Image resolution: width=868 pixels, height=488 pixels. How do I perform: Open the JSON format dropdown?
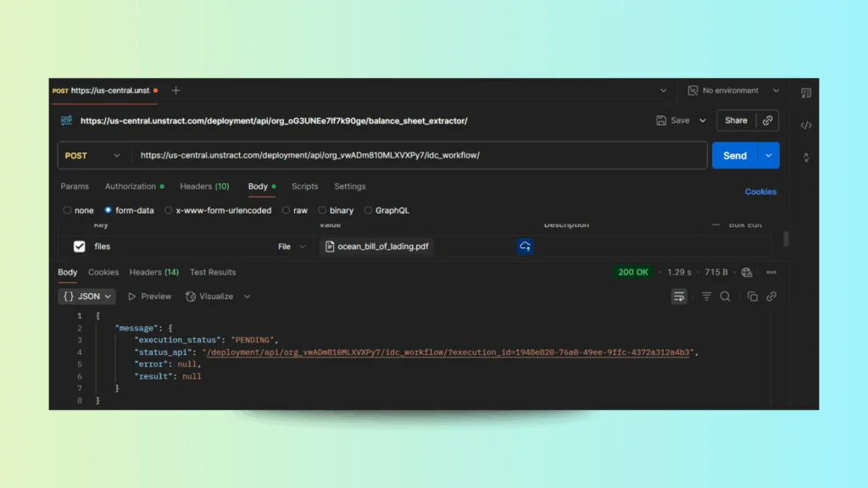(x=87, y=297)
